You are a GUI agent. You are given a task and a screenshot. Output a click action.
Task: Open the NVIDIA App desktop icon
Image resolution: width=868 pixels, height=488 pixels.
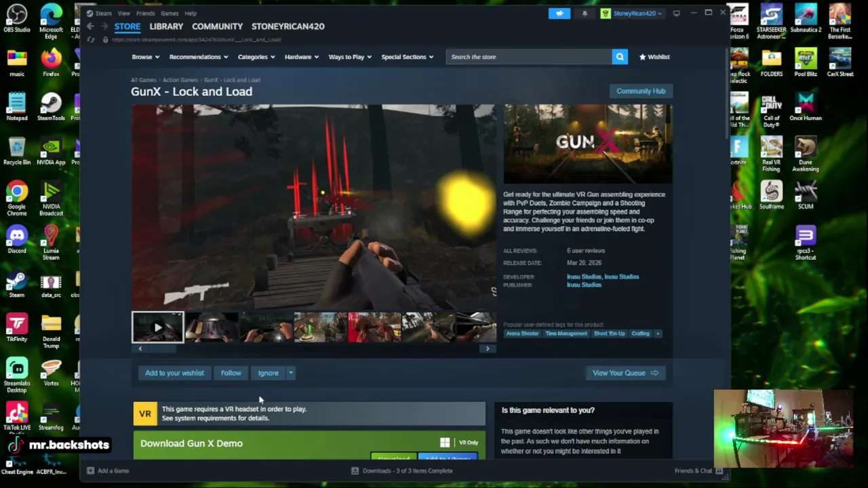pyautogui.click(x=51, y=150)
